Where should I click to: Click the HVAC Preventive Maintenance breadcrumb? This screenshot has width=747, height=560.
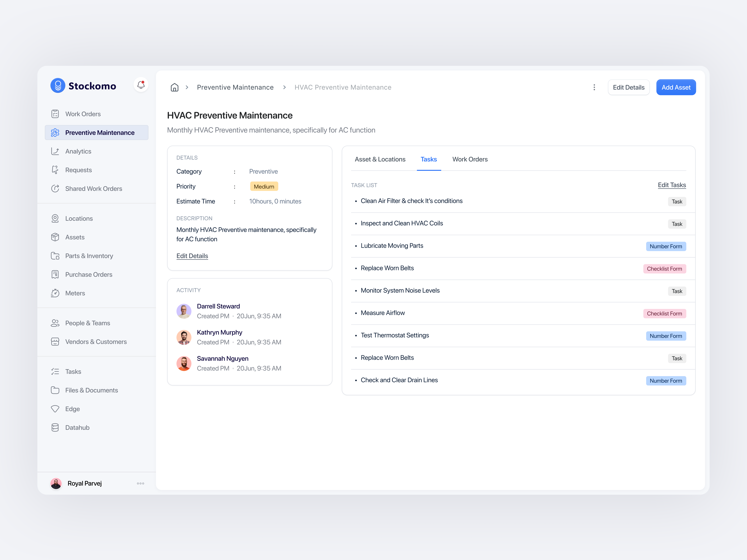343,87
